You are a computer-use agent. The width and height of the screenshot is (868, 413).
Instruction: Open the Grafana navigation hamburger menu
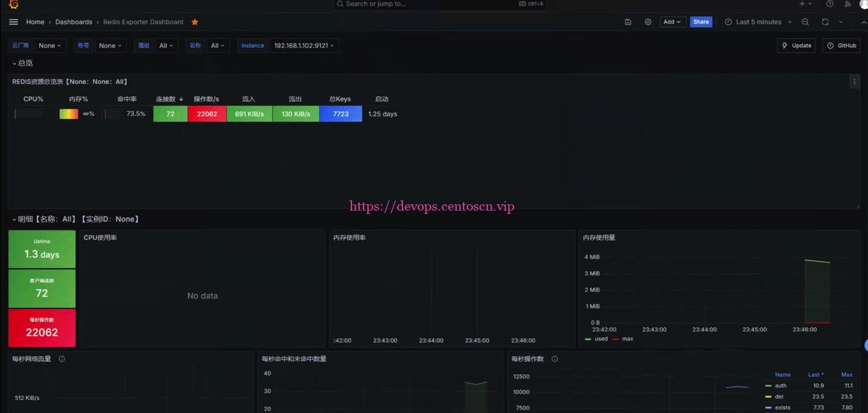[13, 21]
